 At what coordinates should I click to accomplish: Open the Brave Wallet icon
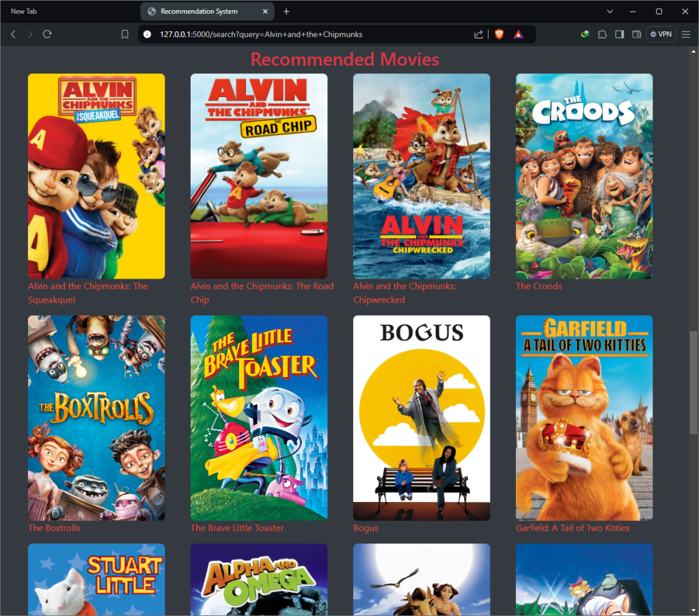637,34
